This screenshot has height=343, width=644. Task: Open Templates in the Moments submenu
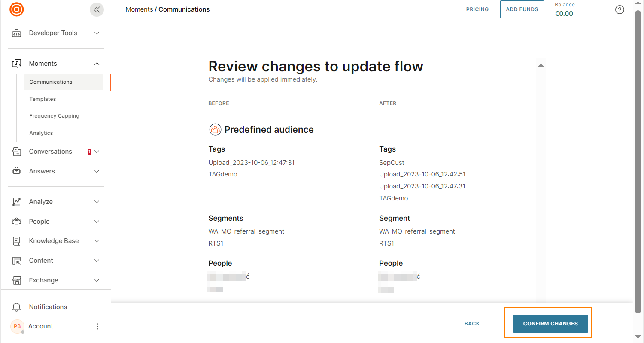point(43,99)
